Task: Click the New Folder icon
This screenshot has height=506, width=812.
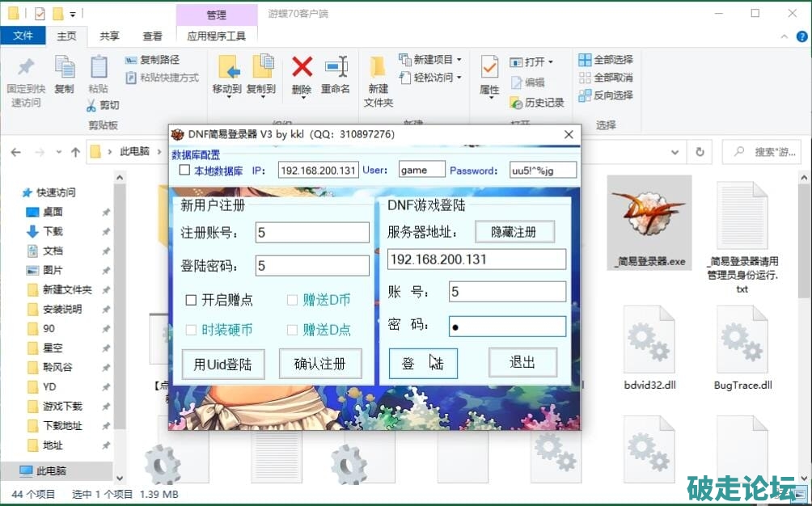Action: (x=378, y=67)
